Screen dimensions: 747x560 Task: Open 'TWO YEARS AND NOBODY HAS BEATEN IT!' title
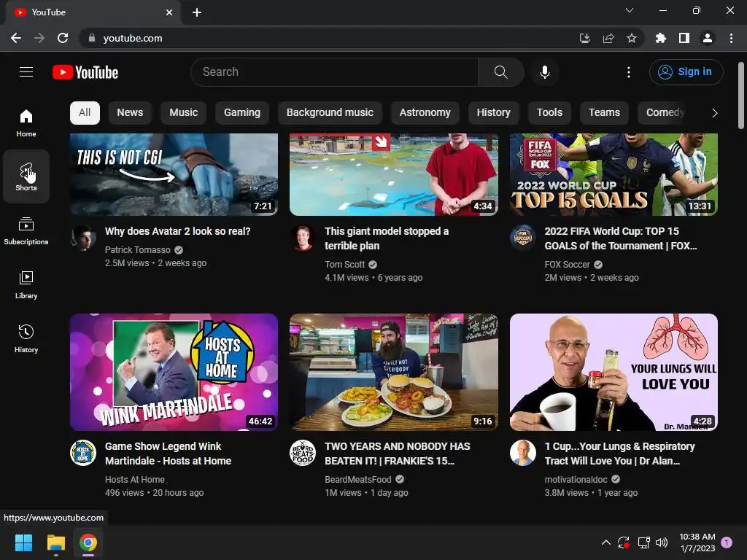[398, 454]
